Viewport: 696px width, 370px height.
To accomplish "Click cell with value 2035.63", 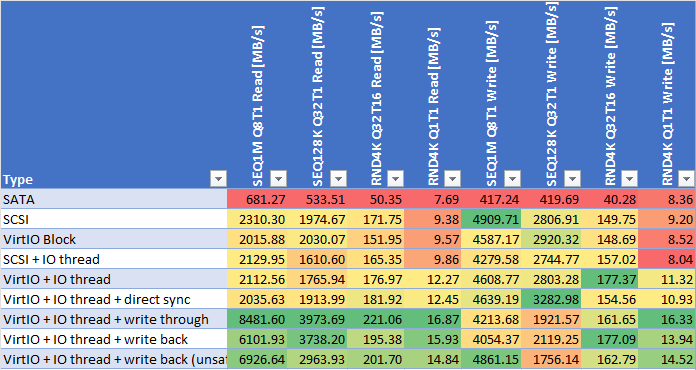I will (257, 299).
